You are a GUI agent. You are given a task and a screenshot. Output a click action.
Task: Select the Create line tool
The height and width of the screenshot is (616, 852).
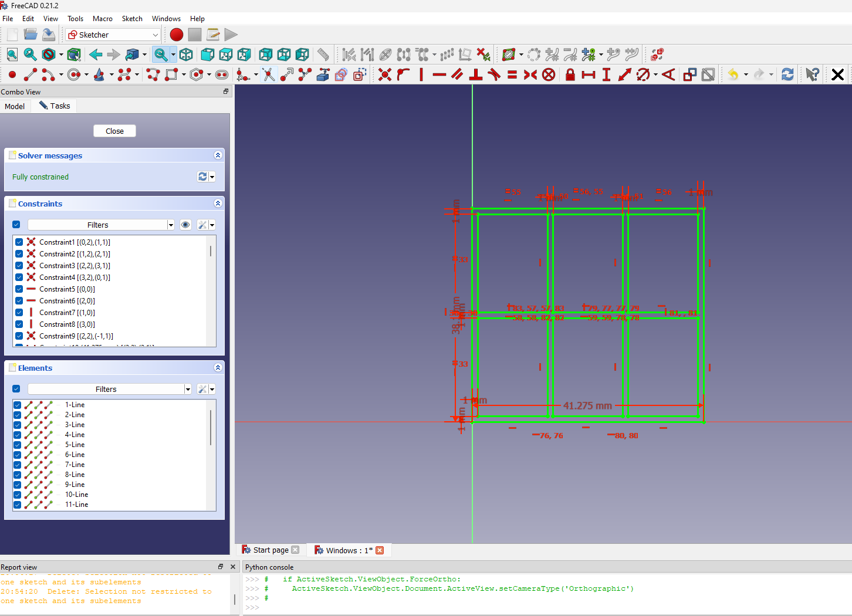coord(31,75)
